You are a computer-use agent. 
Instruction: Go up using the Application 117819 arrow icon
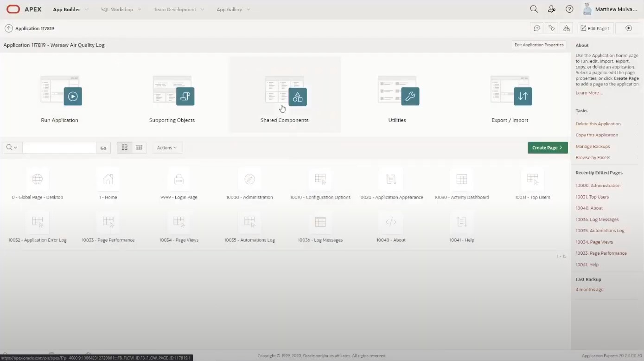click(x=9, y=28)
